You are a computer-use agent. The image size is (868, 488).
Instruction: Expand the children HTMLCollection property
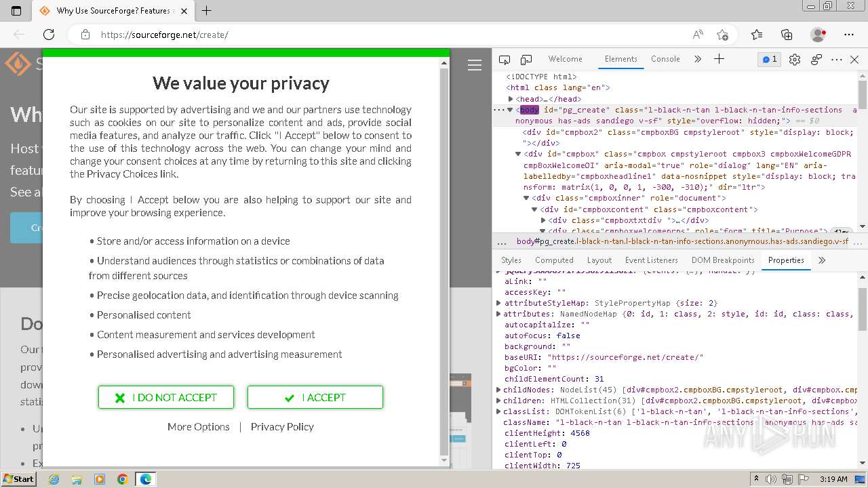pos(499,401)
